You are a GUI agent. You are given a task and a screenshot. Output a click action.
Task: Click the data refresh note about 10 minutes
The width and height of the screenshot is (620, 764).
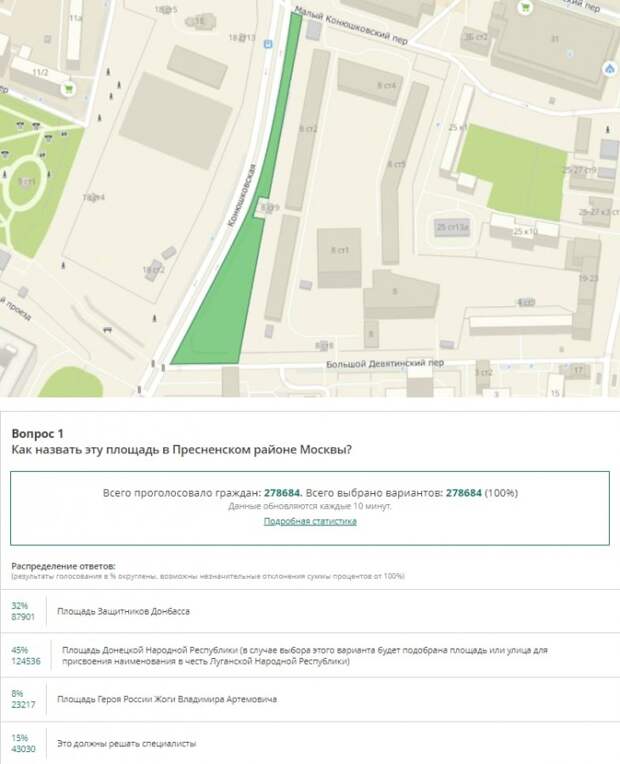pyautogui.click(x=310, y=506)
